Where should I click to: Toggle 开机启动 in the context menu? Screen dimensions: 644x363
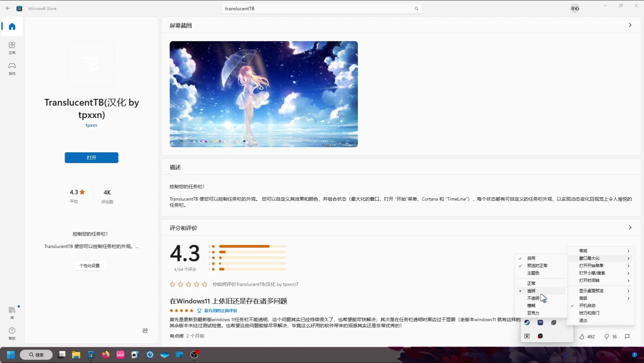coord(587,306)
